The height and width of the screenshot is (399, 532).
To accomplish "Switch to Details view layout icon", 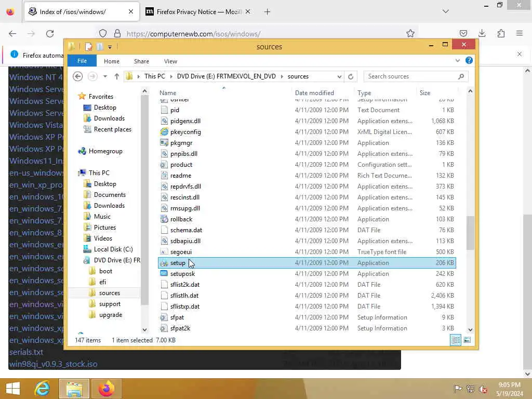I will [456, 340].
